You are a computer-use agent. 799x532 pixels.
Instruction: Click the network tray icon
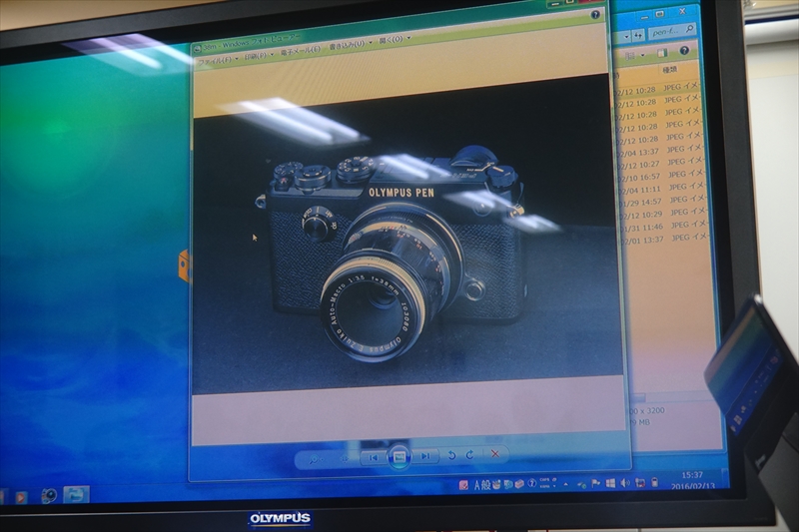640,482
